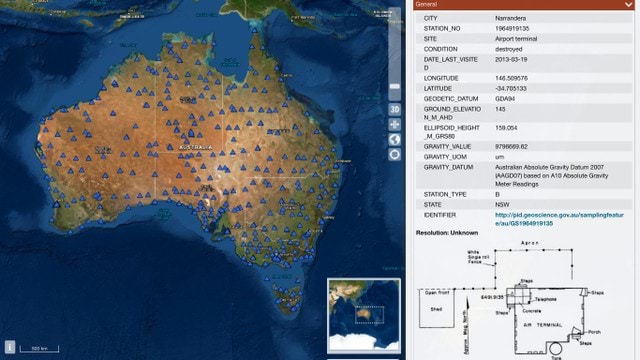Click the pan/move navigation icon below 3D

(394, 124)
